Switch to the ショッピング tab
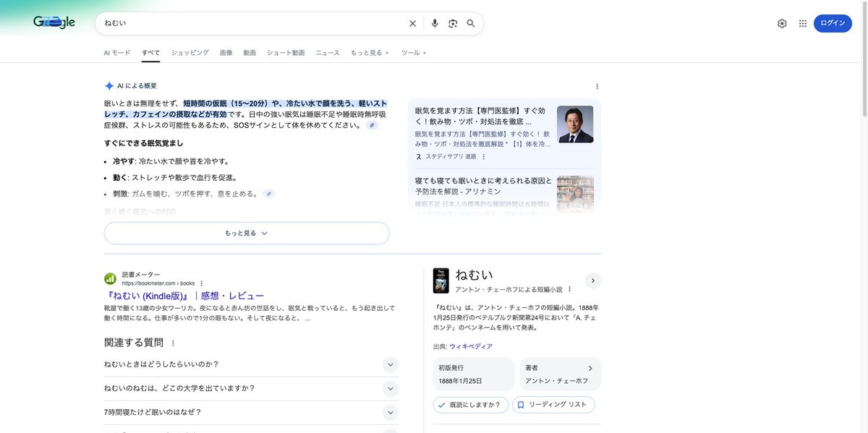 (x=190, y=53)
